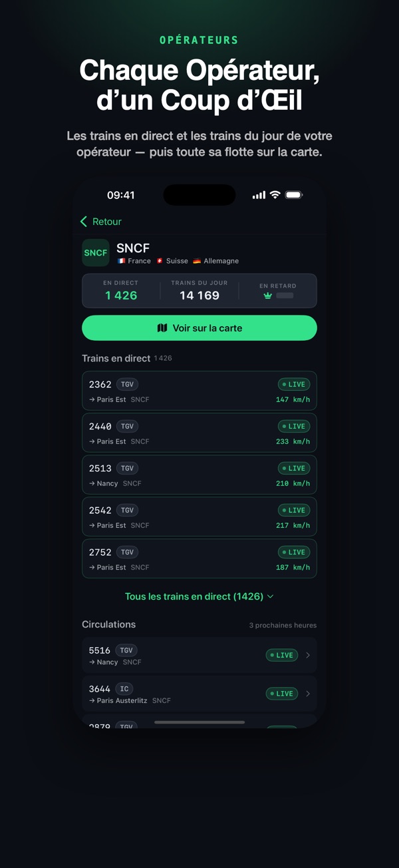Select the En Direct 1 426 stat
Image resolution: width=399 pixels, height=868 pixels.
pyautogui.click(x=121, y=291)
